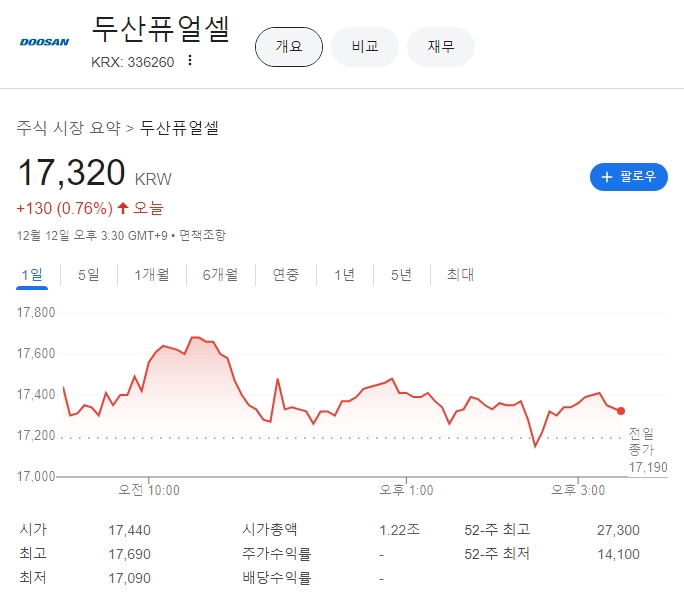The image size is (684, 595).
Task: Open the 재무 tab
Action: pyautogui.click(x=441, y=47)
